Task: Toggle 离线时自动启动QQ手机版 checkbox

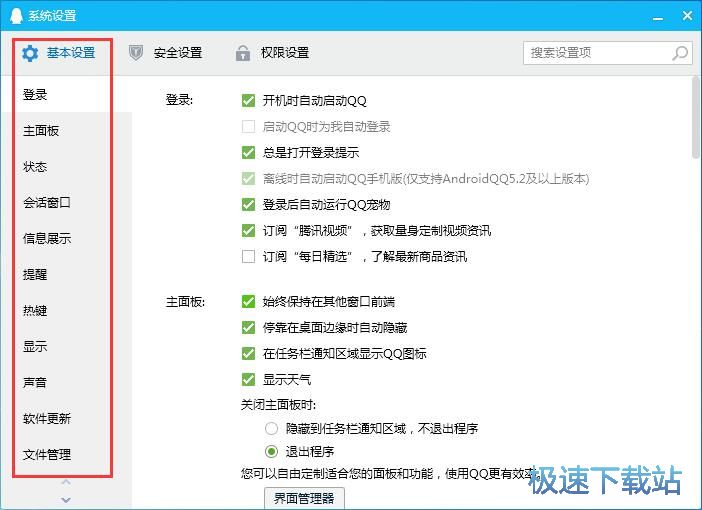Action: 248,179
